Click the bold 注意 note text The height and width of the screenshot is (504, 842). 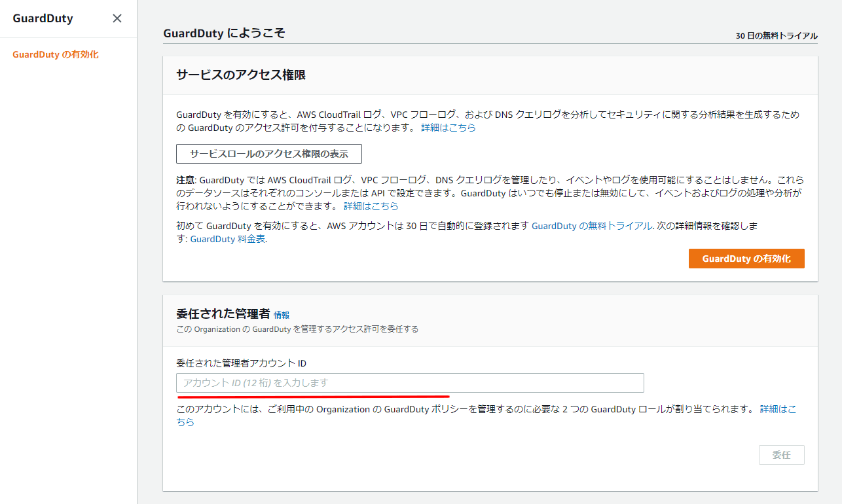185,180
